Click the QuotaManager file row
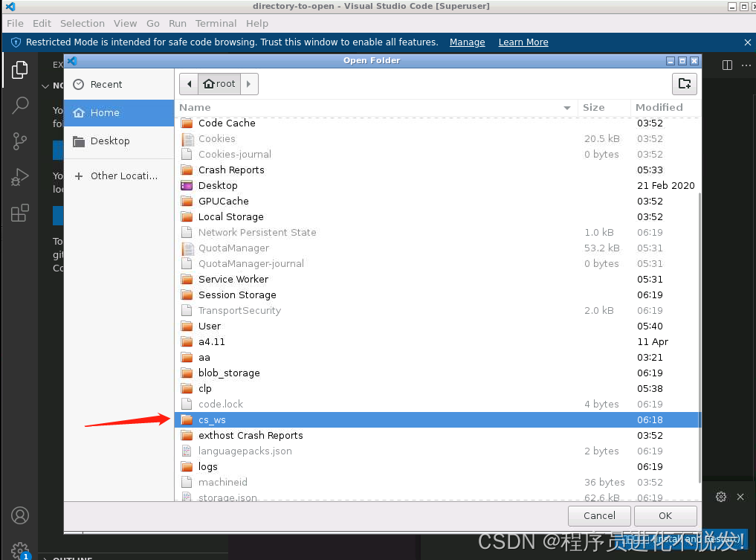Viewport: 756px width, 560px height. point(437,248)
